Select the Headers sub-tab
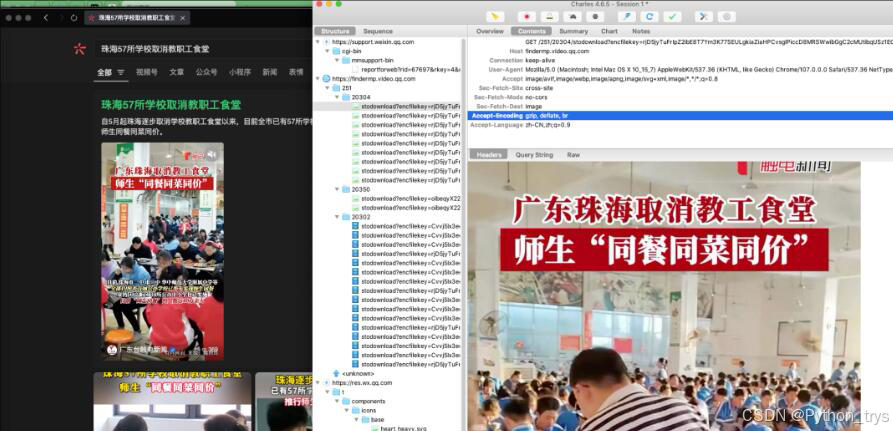 [x=489, y=155]
